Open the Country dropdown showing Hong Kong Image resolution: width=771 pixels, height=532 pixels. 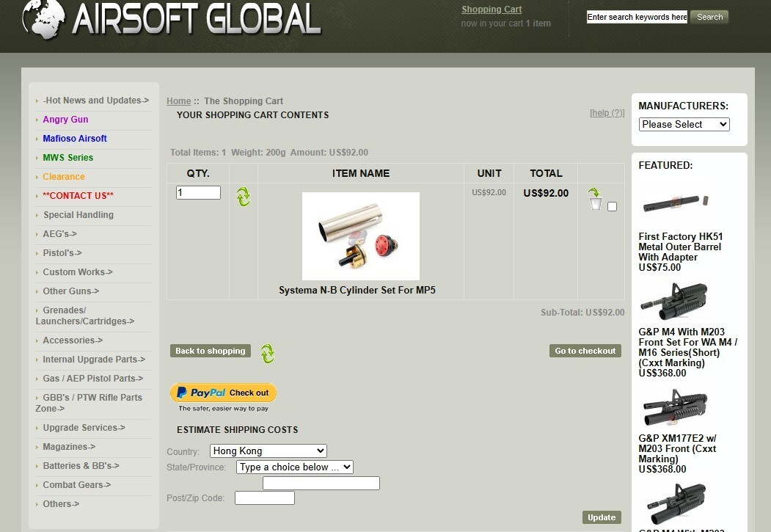click(x=268, y=451)
